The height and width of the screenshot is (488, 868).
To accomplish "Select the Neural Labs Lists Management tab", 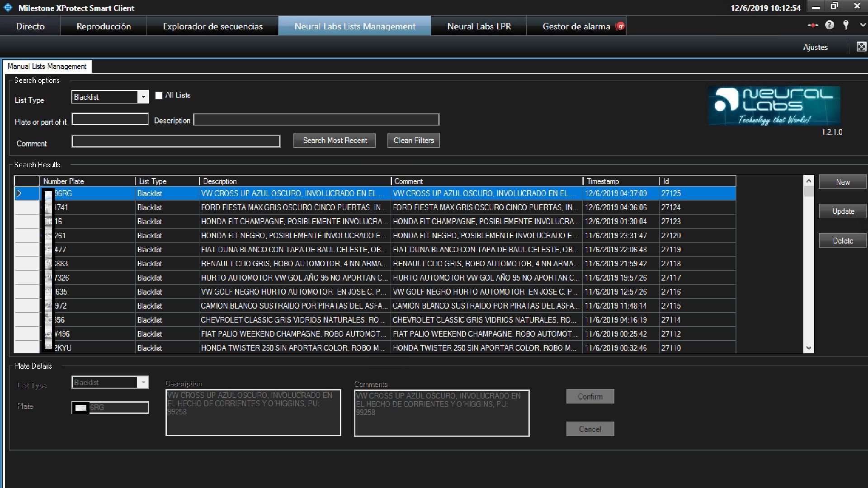I will [355, 26].
